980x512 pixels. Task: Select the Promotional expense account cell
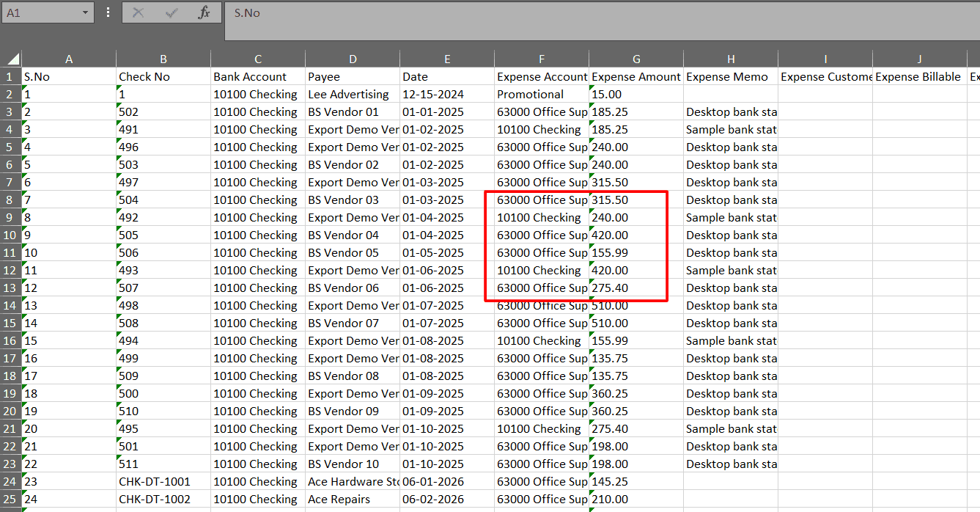(x=542, y=95)
